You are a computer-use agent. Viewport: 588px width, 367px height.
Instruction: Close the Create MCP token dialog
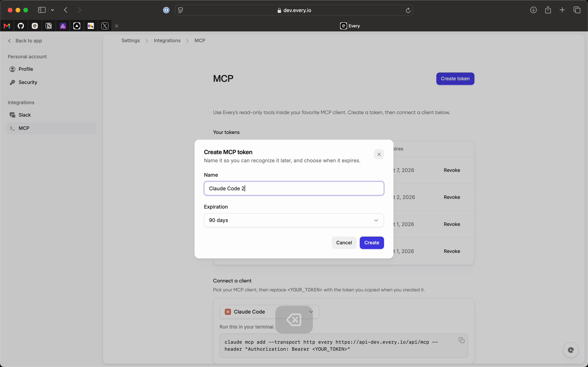379,154
